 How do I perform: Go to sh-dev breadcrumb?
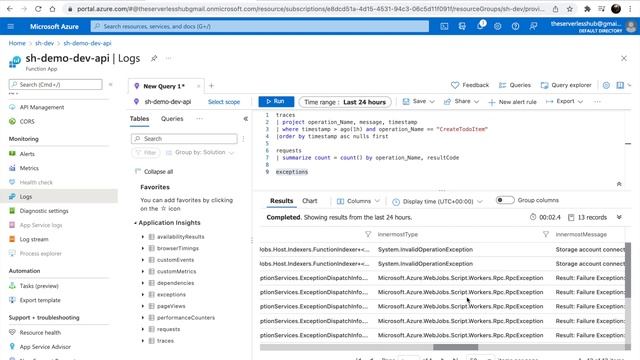coord(44,43)
